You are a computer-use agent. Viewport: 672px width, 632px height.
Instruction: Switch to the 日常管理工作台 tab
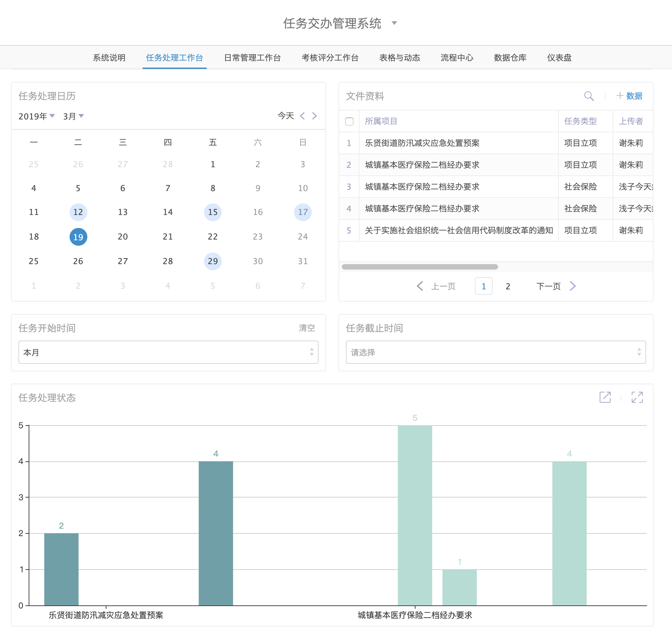tap(252, 58)
